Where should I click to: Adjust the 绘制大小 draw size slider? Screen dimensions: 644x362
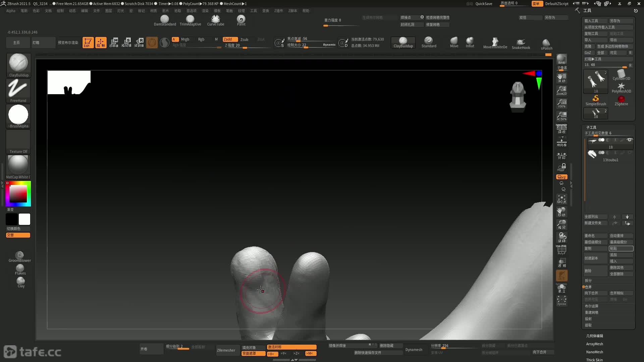pyautogui.click(x=311, y=45)
